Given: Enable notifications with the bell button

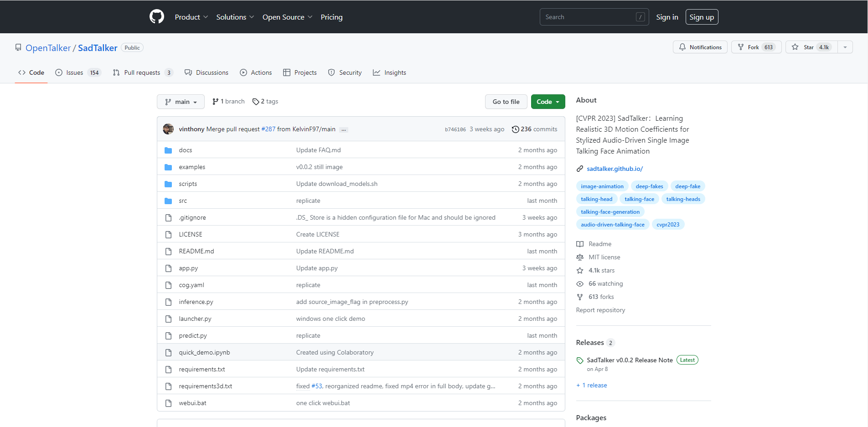Looking at the screenshot, I should coord(700,47).
